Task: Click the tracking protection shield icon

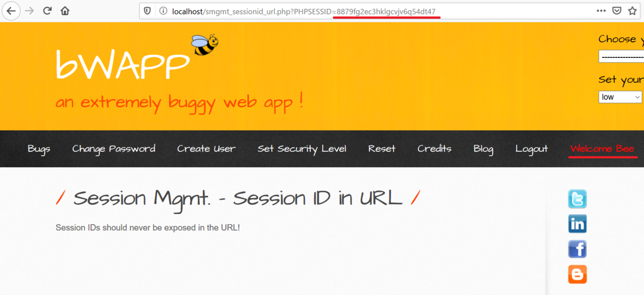Action: [x=148, y=11]
